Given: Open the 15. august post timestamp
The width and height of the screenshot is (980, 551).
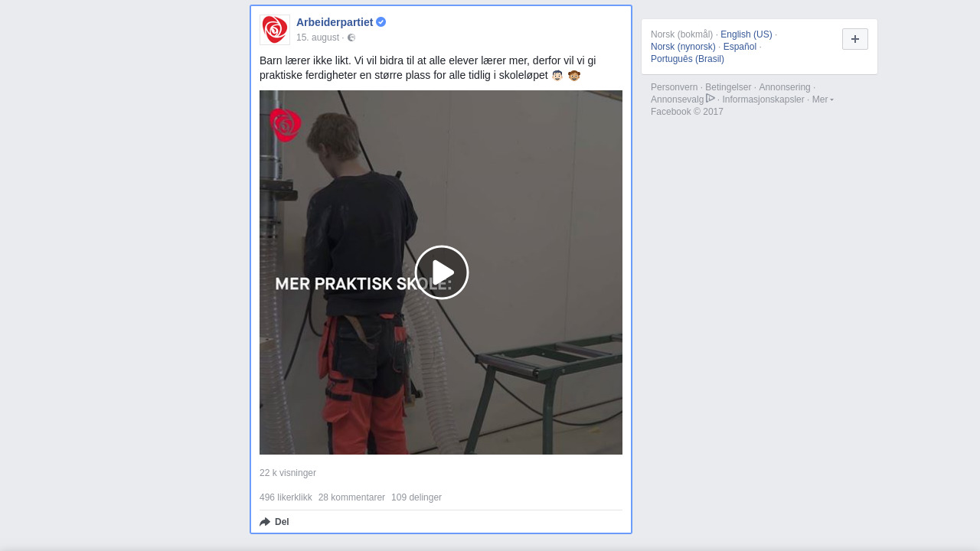Looking at the screenshot, I should point(318,37).
